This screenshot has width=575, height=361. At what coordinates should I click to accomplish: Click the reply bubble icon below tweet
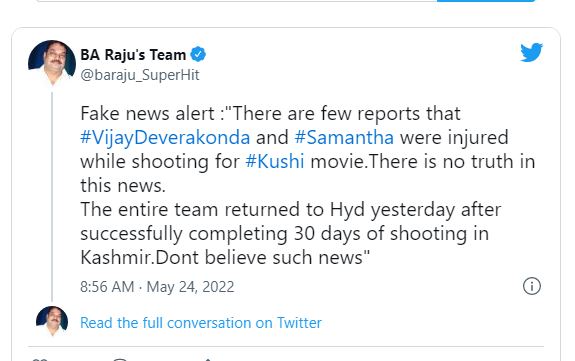(120, 360)
